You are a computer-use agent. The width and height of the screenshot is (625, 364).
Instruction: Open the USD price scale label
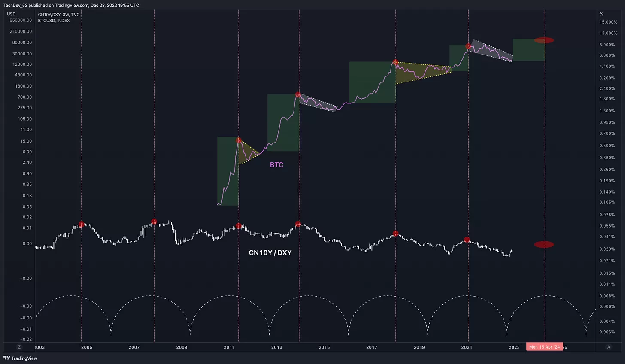coord(11,14)
